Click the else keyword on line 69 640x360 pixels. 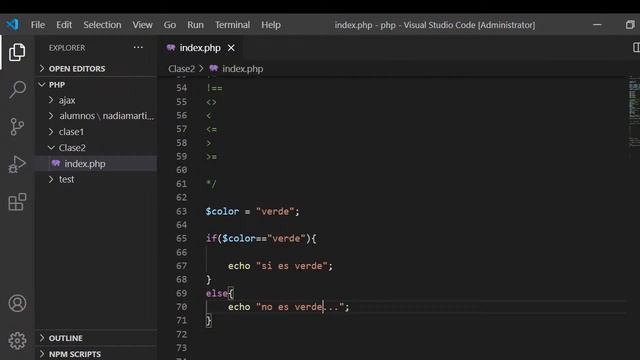216,293
